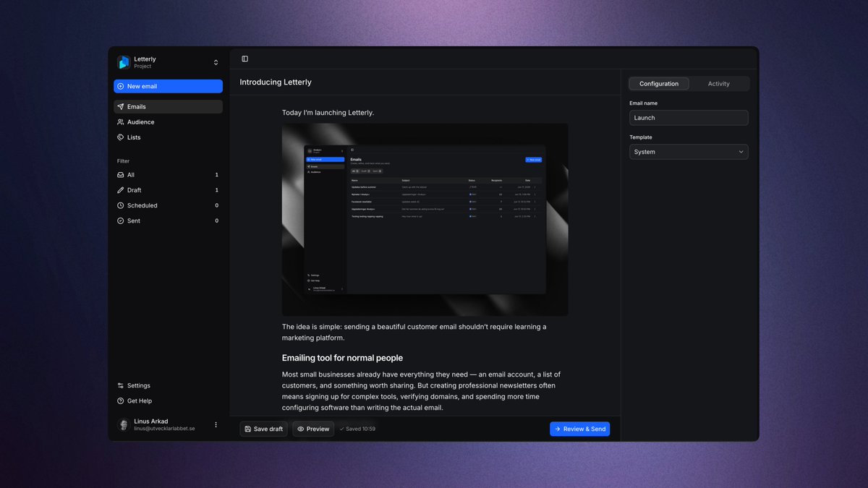Click Linus Arkad's user name
The height and width of the screenshot is (488, 868).
(x=152, y=421)
